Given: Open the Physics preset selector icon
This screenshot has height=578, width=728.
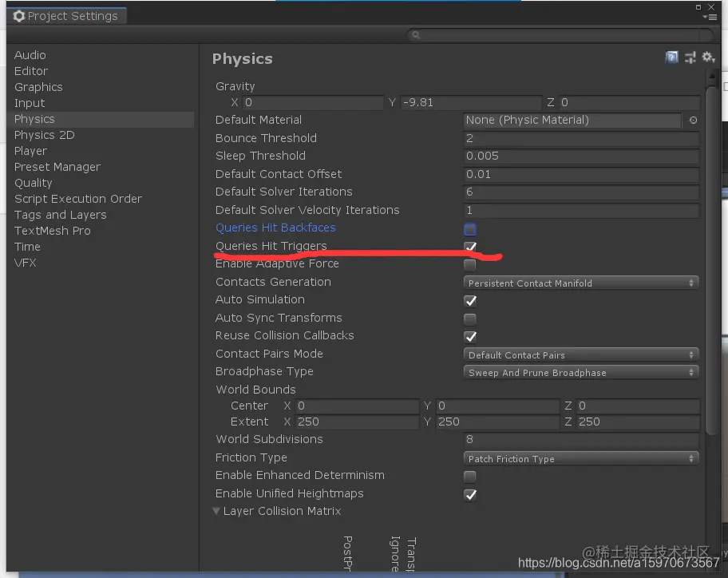Looking at the screenshot, I should coord(690,57).
